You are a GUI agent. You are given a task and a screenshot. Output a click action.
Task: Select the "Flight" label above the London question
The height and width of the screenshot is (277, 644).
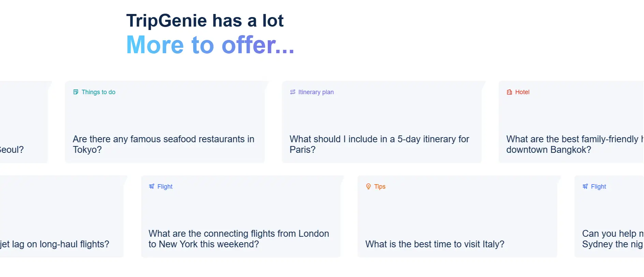(165, 187)
